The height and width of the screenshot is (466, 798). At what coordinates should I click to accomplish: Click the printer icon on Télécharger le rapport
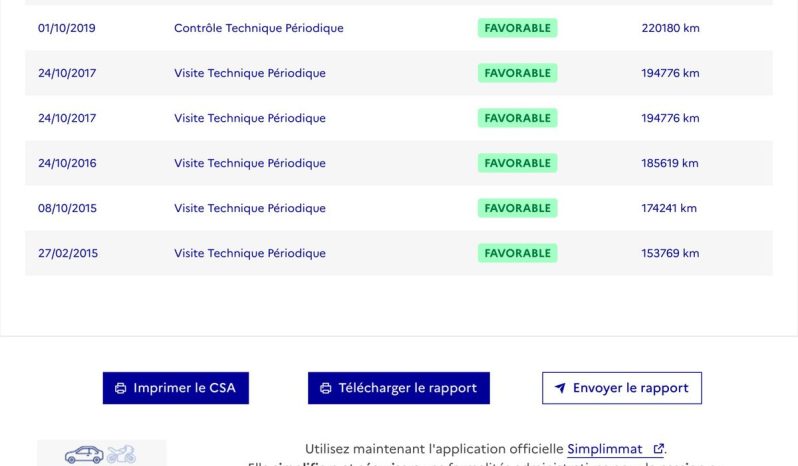(326, 388)
